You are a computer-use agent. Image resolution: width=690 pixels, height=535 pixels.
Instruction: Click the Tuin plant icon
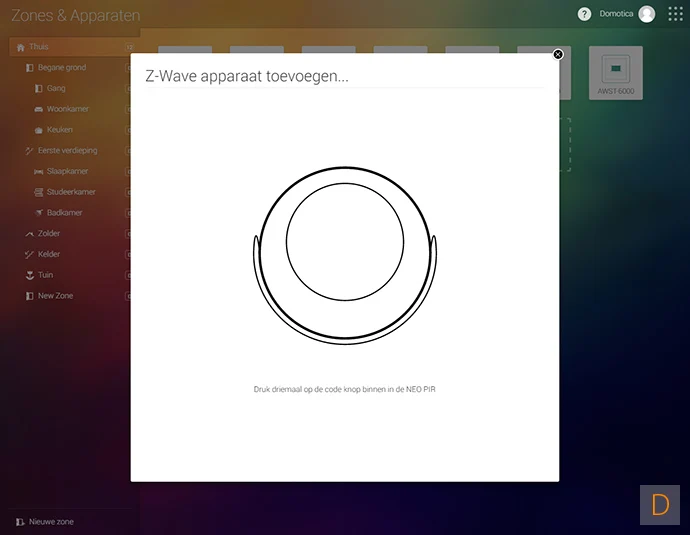29,275
